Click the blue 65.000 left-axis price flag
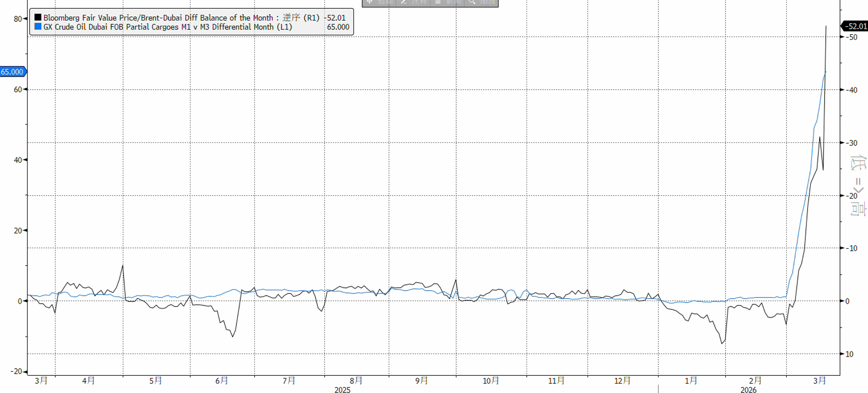The width and height of the screenshot is (868, 393). pos(13,72)
